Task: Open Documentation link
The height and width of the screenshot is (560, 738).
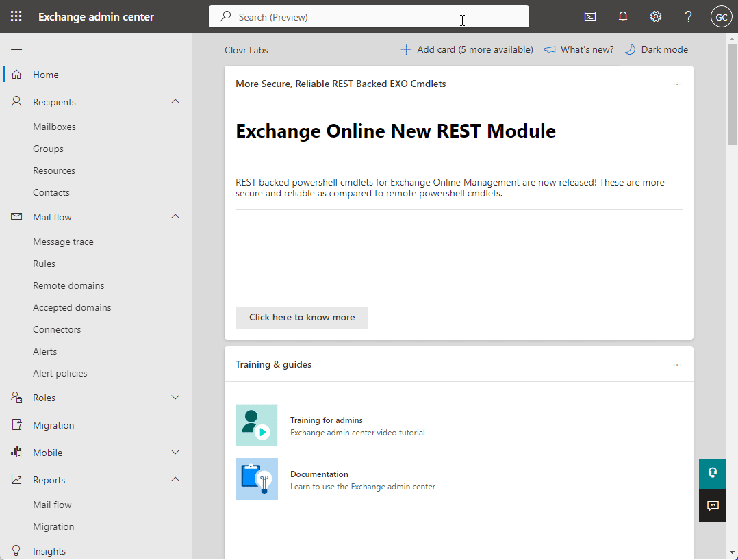Action: pyautogui.click(x=319, y=474)
